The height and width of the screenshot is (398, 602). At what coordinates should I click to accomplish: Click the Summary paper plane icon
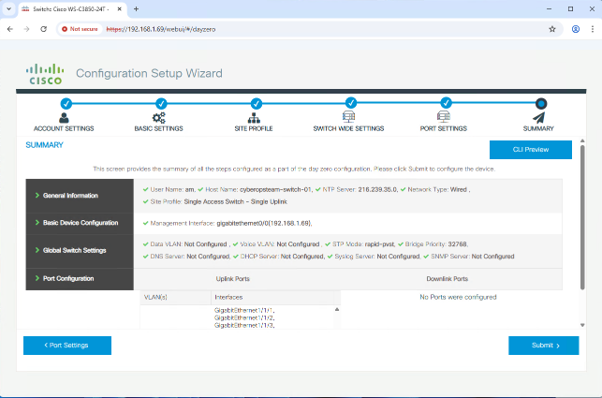pos(539,117)
